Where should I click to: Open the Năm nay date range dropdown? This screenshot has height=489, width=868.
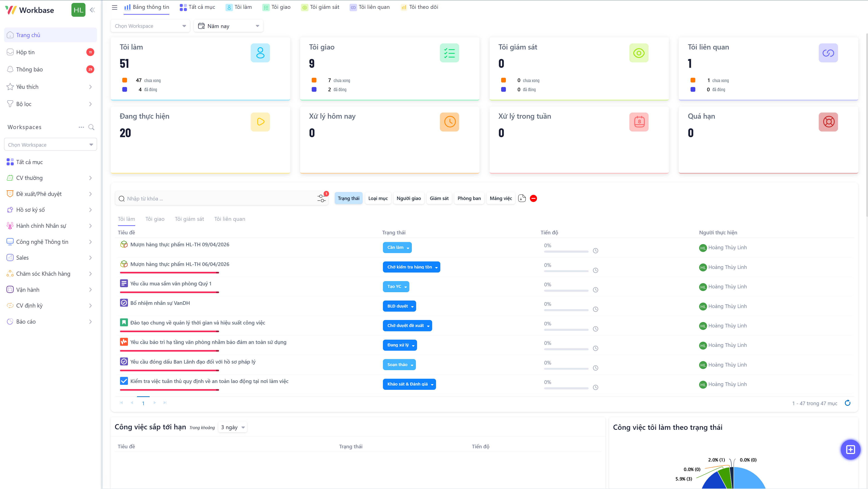229,26
